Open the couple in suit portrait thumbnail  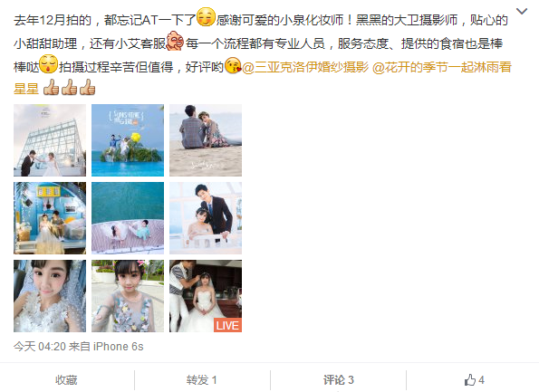(206, 218)
